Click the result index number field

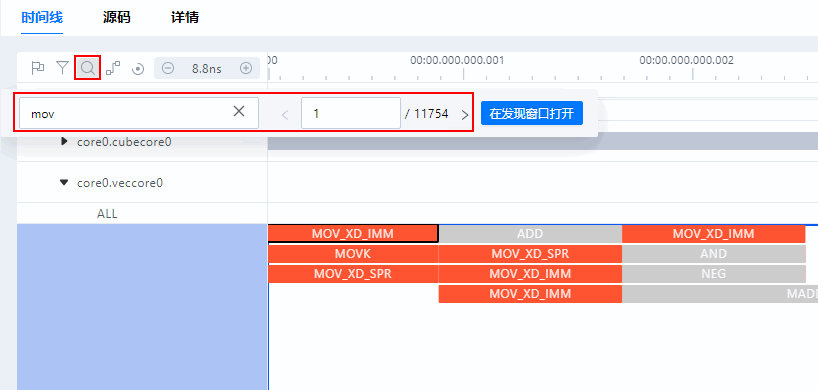351,113
